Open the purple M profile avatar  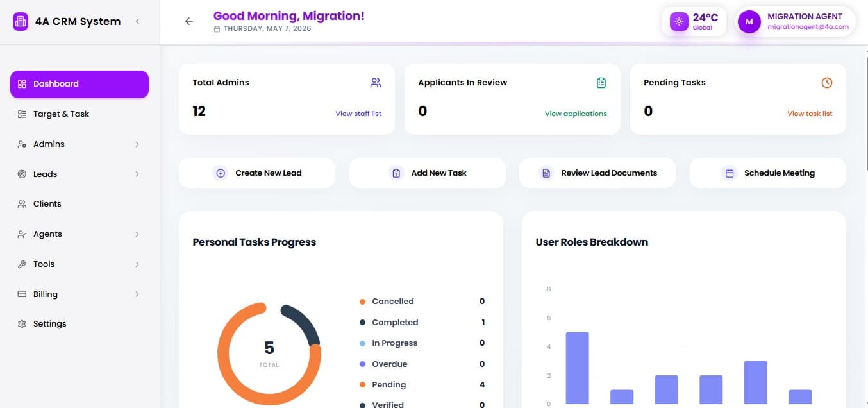749,22
